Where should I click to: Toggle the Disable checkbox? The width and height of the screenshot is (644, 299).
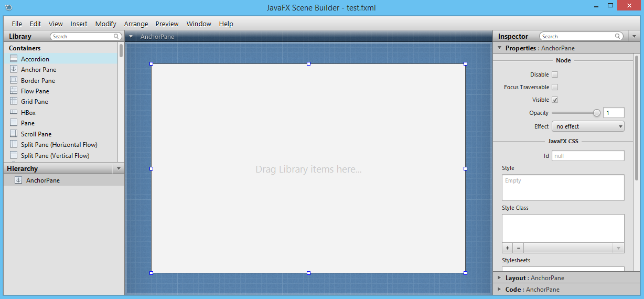(555, 74)
